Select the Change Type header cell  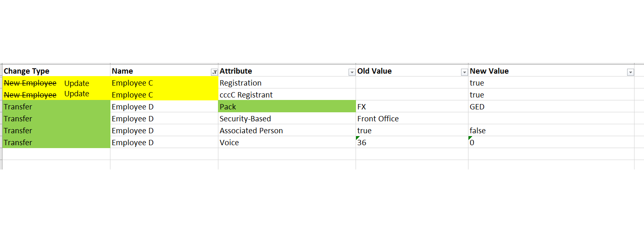pyautogui.click(x=56, y=71)
